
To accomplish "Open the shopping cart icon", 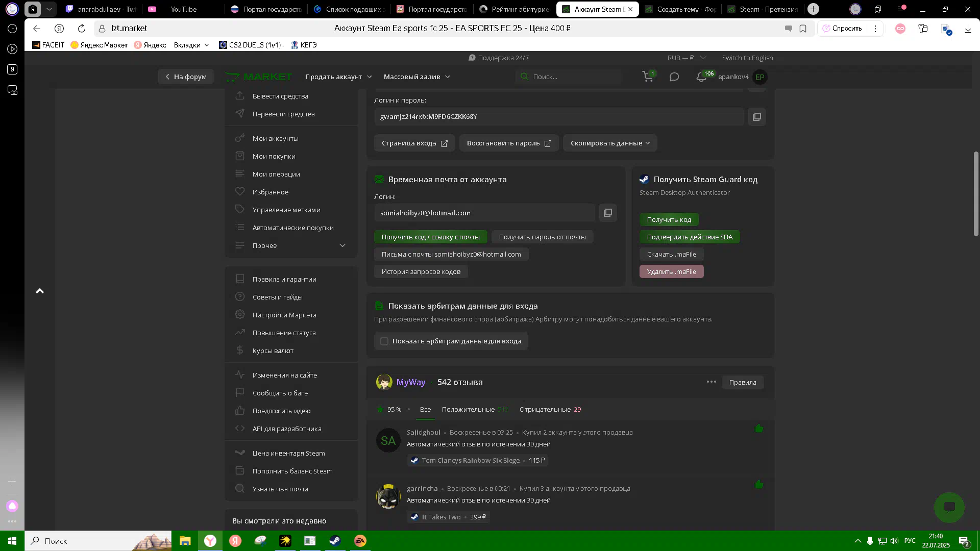I will point(648,77).
